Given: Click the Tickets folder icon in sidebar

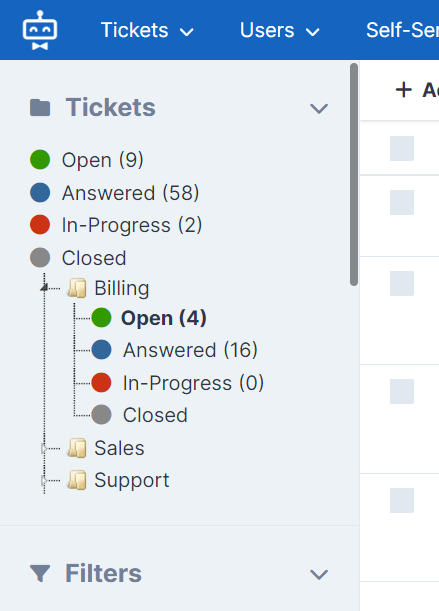Looking at the screenshot, I should [40, 108].
